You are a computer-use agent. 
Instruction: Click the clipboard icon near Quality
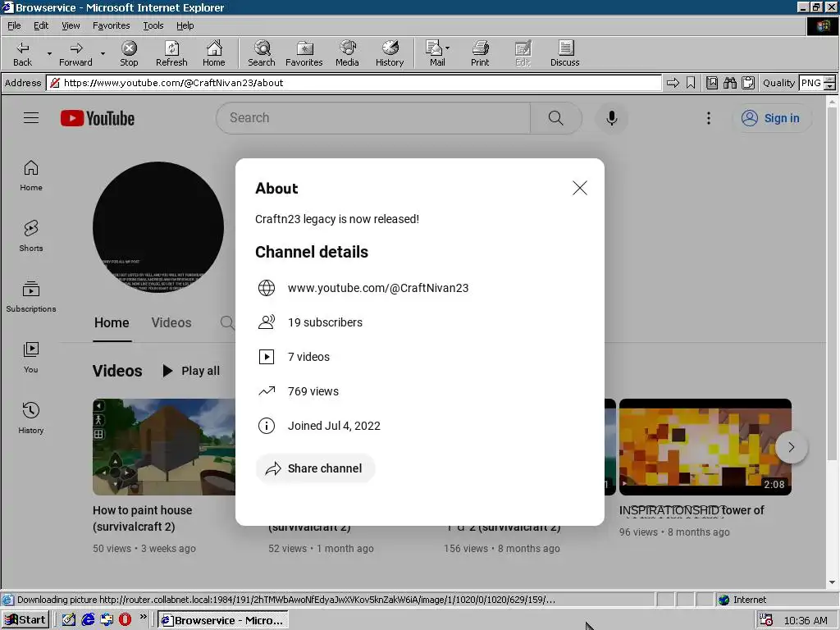coord(748,83)
